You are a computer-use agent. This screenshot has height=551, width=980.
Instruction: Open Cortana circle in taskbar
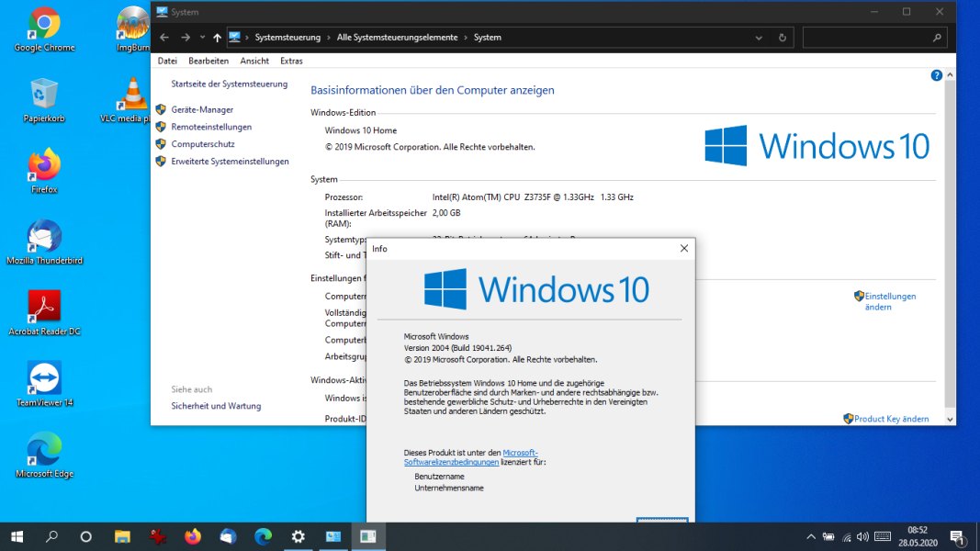tap(86, 536)
